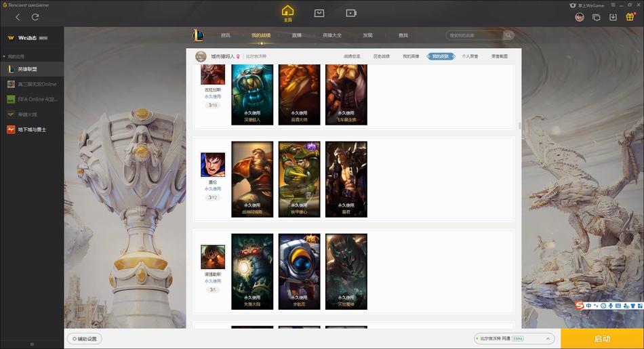Collapse the sidebar with bottom handle icon
Viewport: 644px width, 349px height.
[32, 344]
